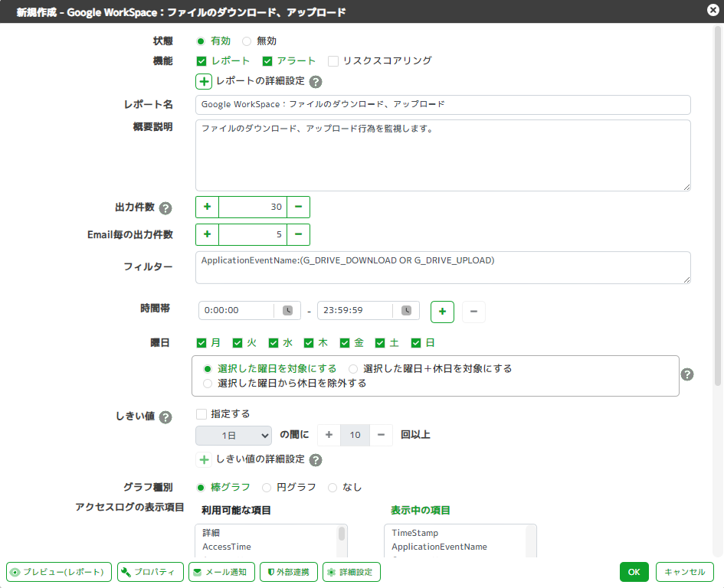Enable リスクスコアリング checkbox
The width and height of the screenshot is (724, 588).
pos(333,61)
